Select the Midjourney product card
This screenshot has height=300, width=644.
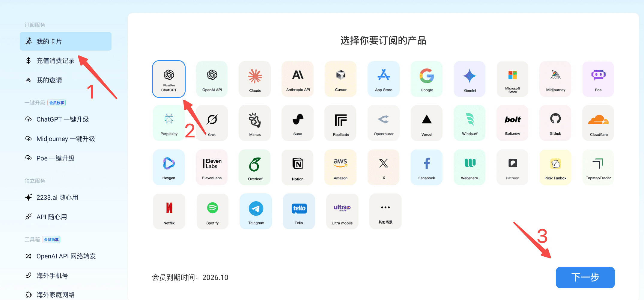click(x=555, y=79)
